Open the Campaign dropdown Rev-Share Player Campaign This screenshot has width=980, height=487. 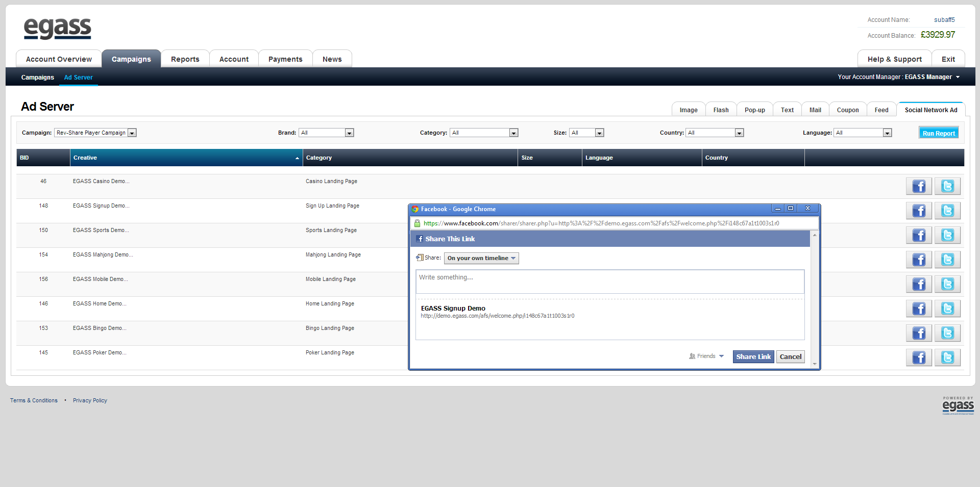(95, 133)
